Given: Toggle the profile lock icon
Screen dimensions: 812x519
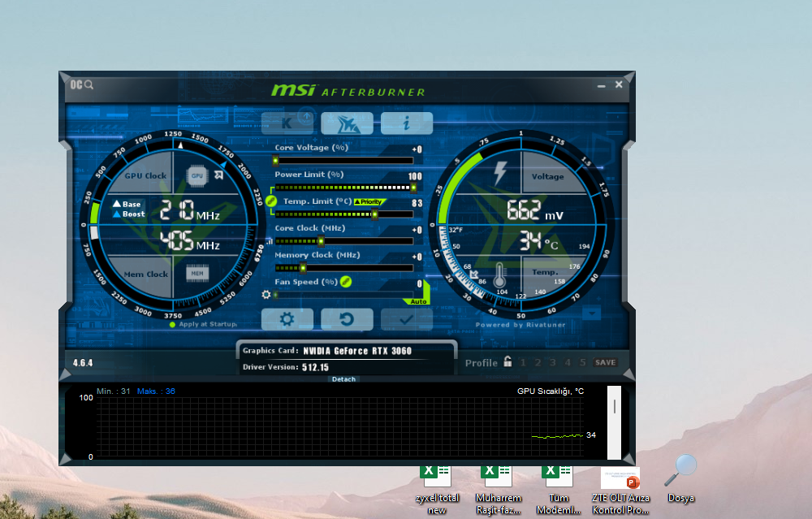Looking at the screenshot, I should [x=508, y=361].
